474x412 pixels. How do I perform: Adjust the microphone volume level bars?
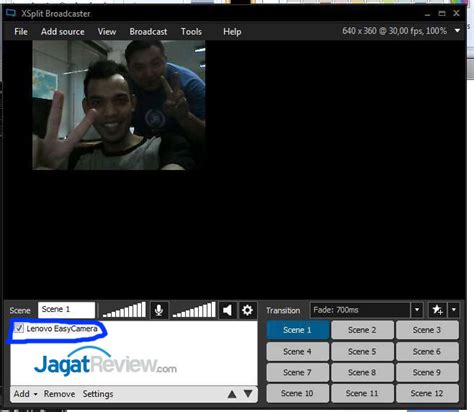[x=124, y=310]
